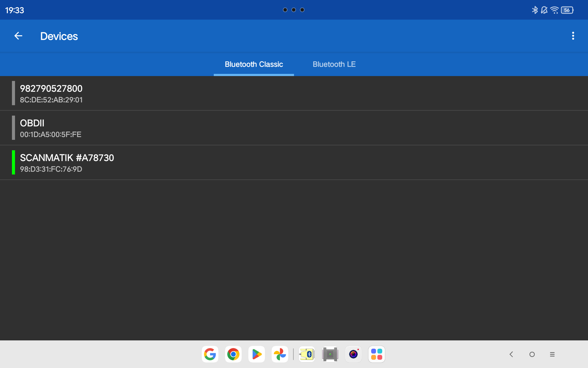Open the gray chip app icon in dock

click(x=330, y=354)
